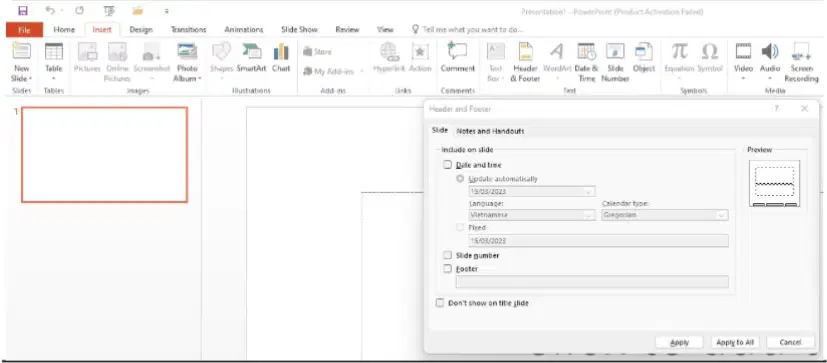Click the Apply to All button
Viewport: 827px width, 363px height.
[735, 342]
